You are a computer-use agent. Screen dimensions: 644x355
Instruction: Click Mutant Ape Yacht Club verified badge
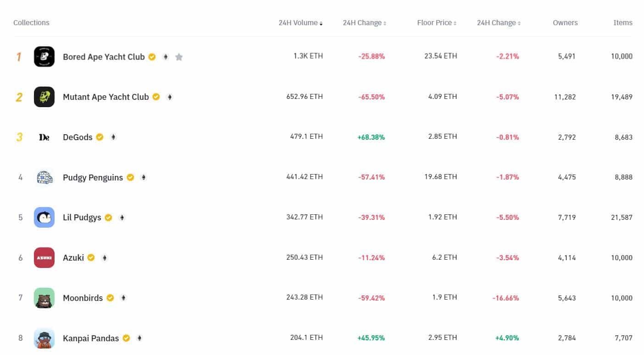pyautogui.click(x=156, y=97)
